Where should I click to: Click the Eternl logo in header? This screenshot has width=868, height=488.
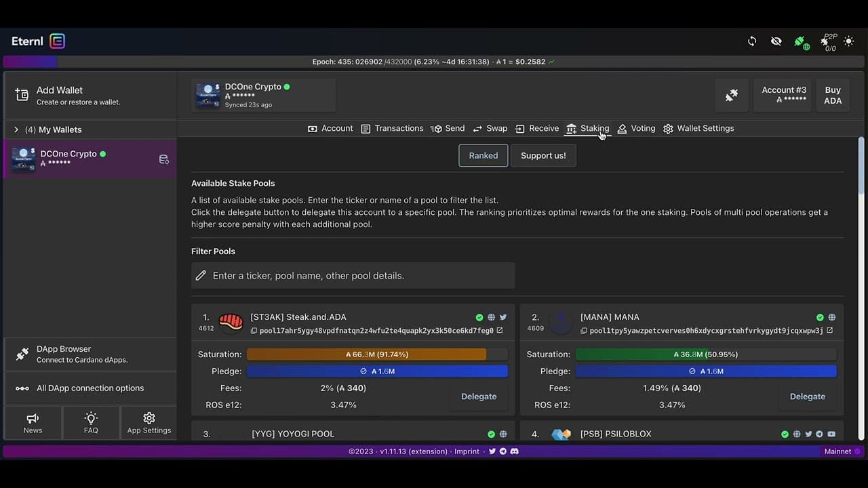pyautogui.click(x=39, y=41)
